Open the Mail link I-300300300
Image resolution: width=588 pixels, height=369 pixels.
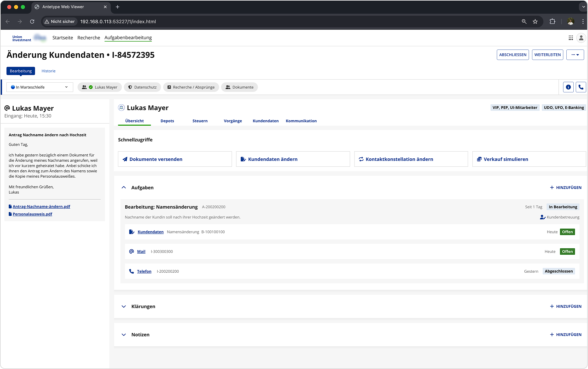click(141, 252)
